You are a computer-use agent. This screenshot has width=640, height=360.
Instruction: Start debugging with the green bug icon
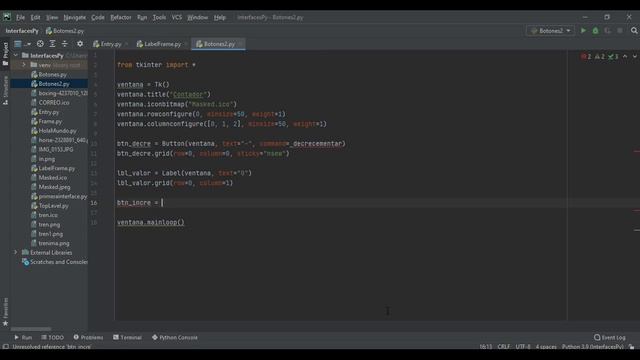[596, 31]
